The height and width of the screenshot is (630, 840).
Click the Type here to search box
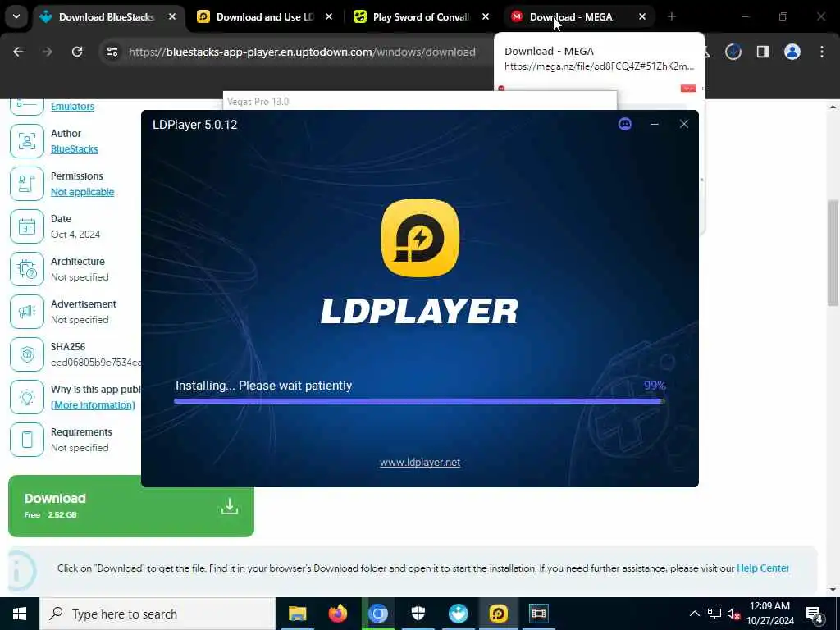click(157, 614)
